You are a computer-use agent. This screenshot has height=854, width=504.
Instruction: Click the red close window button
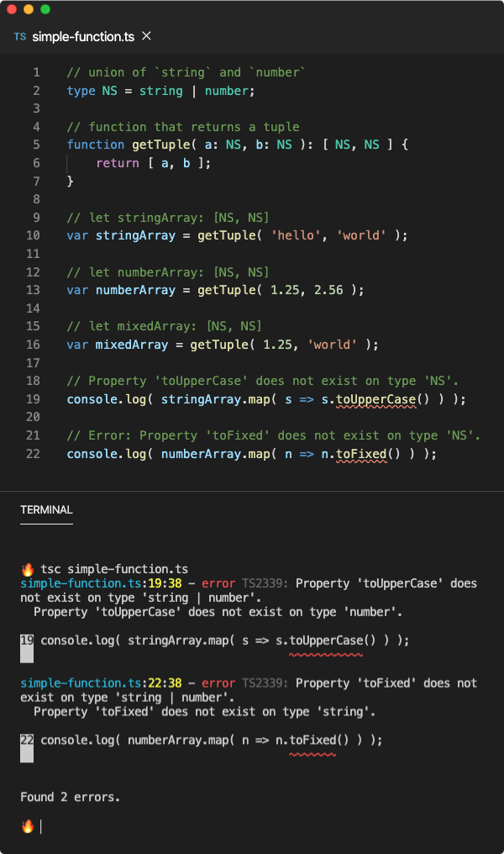12,9
